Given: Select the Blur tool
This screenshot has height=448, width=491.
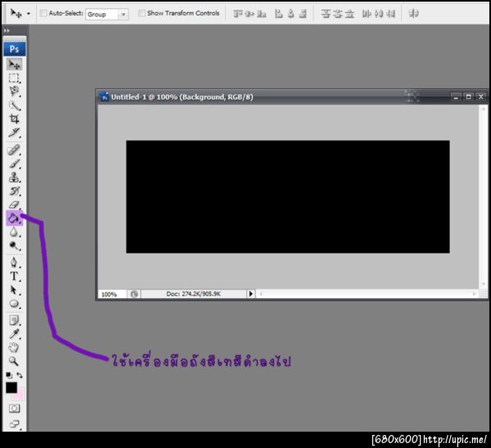Looking at the screenshot, I should (x=14, y=232).
